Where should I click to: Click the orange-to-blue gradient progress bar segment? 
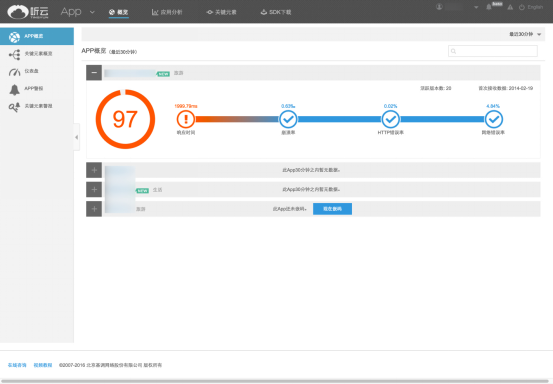click(x=237, y=119)
